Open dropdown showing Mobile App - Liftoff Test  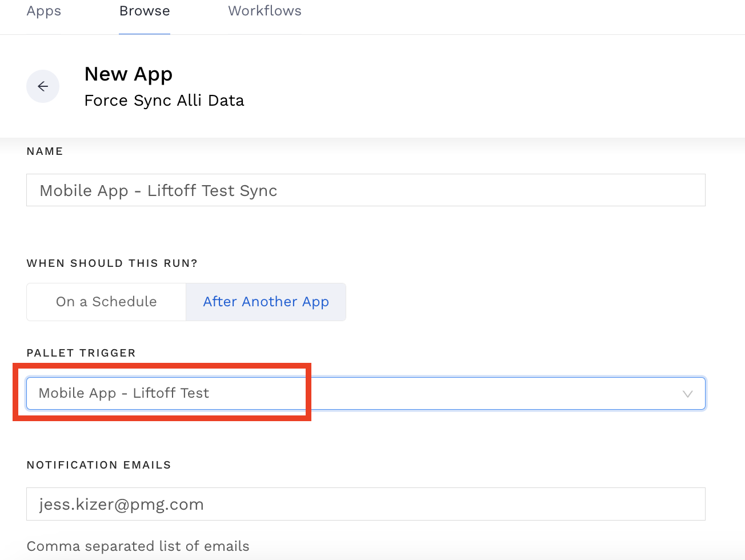point(366,393)
